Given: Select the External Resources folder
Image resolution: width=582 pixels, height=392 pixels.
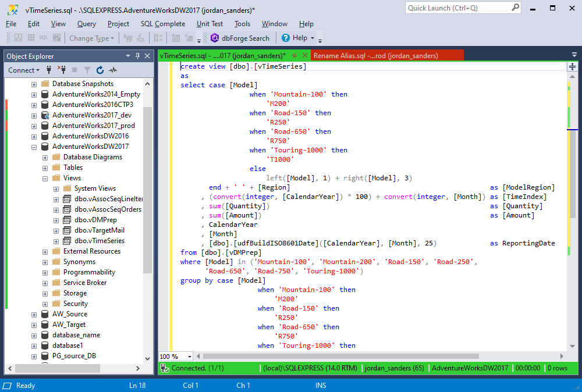Looking at the screenshot, I should (x=92, y=251).
